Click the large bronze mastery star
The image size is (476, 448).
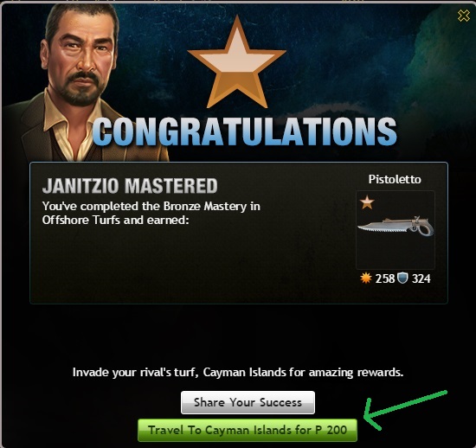tap(237, 63)
